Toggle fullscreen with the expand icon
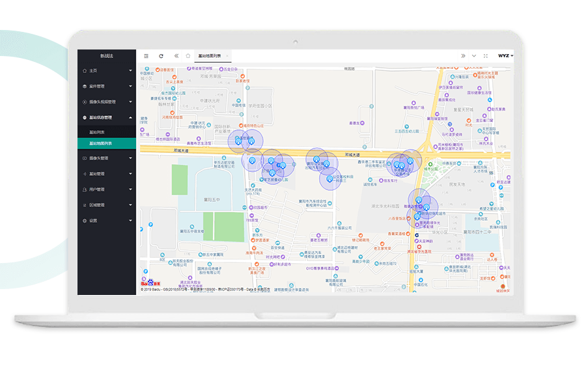This screenshot has width=586, height=392. point(486,56)
